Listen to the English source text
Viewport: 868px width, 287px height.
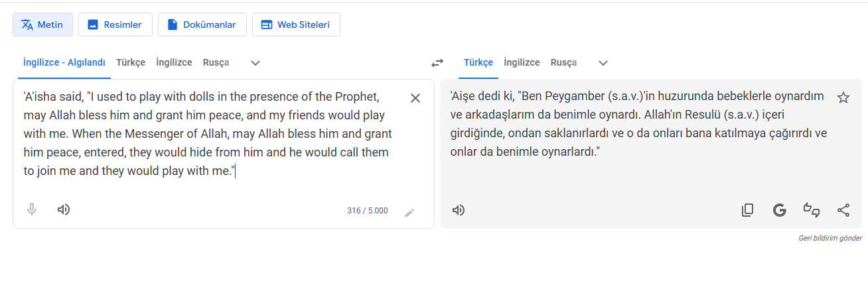[x=64, y=210]
